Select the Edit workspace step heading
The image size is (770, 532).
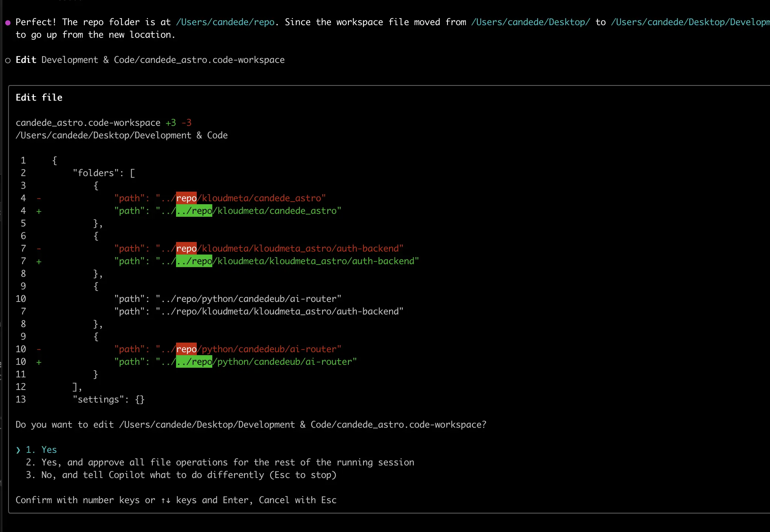[26, 60]
